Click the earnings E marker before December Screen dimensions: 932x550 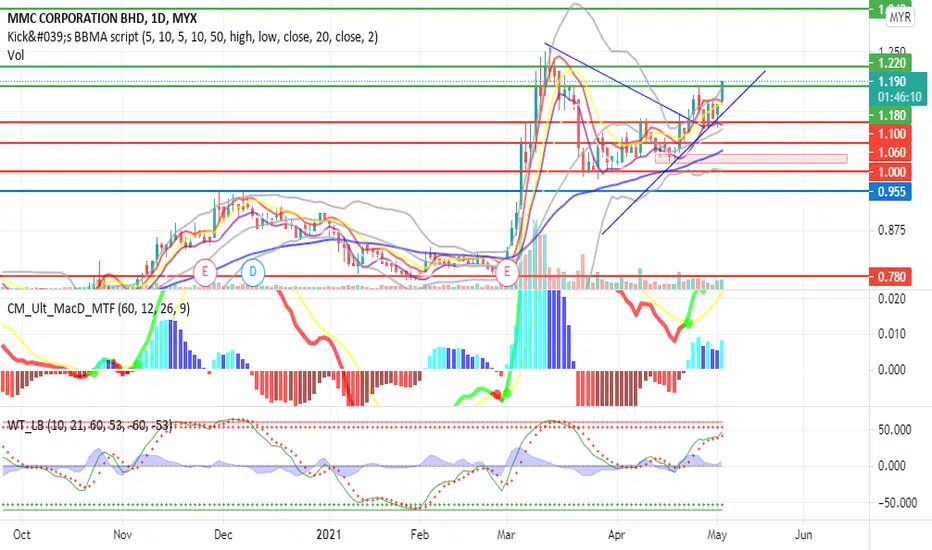pyautogui.click(x=205, y=272)
